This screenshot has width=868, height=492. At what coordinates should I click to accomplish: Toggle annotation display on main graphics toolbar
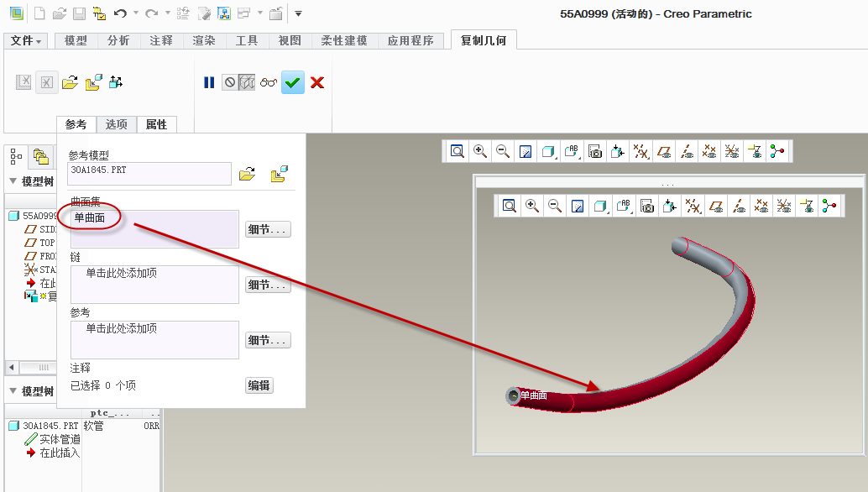755,151
